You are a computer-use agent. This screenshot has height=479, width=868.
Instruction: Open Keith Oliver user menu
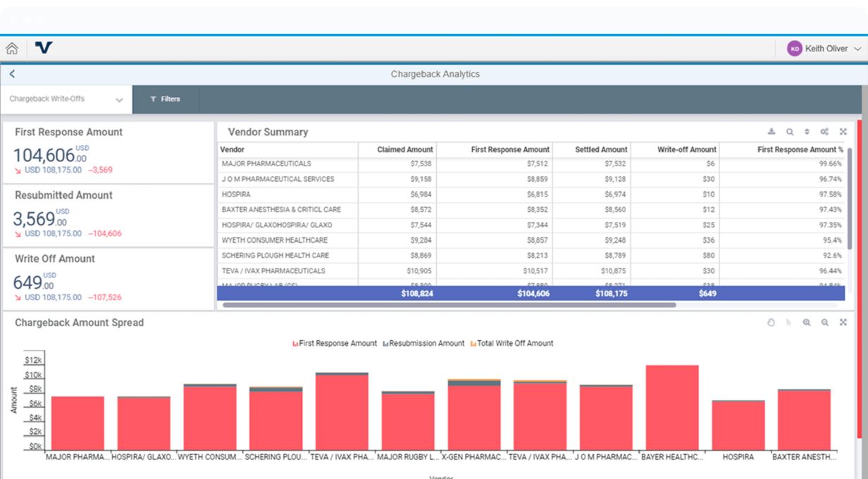(824, 49)
